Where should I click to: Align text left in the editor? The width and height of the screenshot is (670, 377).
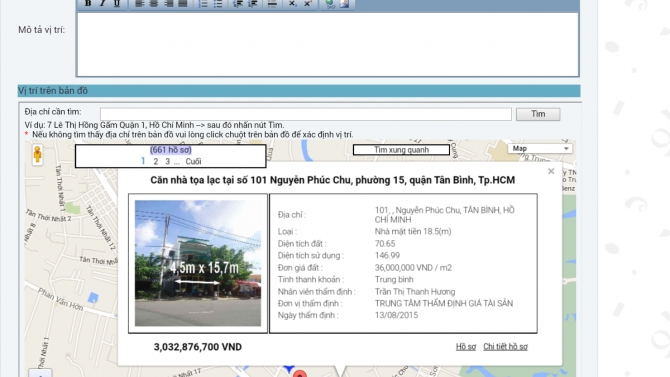click(x=139, y=3)
